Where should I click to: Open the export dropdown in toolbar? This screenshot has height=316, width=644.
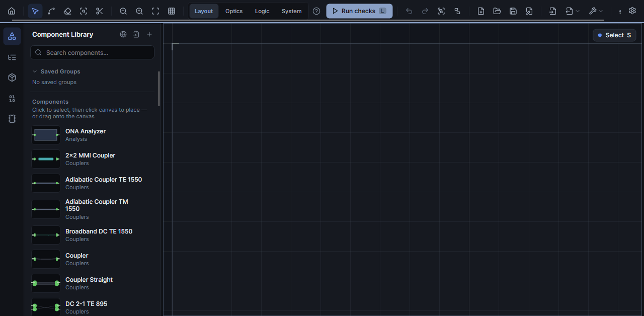572,11
